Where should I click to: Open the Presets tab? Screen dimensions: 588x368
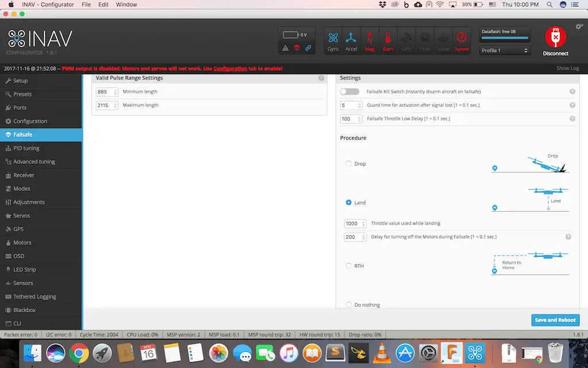click(x=41, y=94)
